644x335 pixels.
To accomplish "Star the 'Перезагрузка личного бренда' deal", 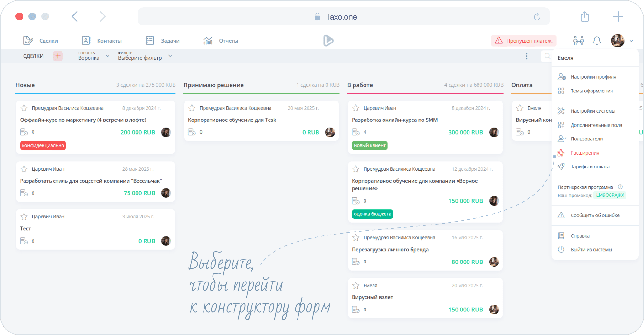I will pyautogui.click(x=355, y=238).
